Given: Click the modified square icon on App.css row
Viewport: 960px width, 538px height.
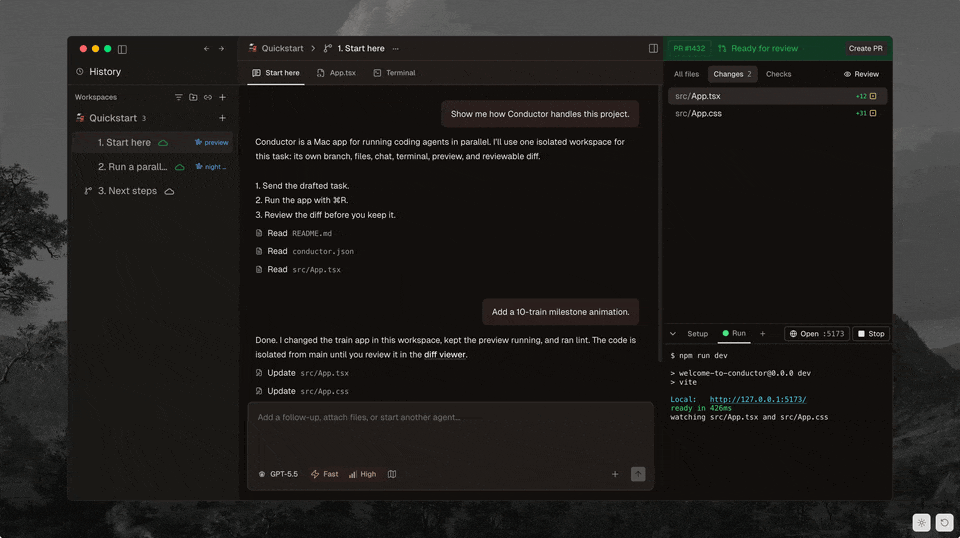Looking at the screenshot, I should click(873, 113).
